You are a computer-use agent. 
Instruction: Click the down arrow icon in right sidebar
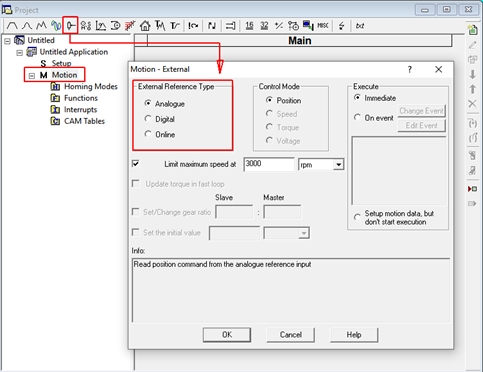click(x=473, y=74)
